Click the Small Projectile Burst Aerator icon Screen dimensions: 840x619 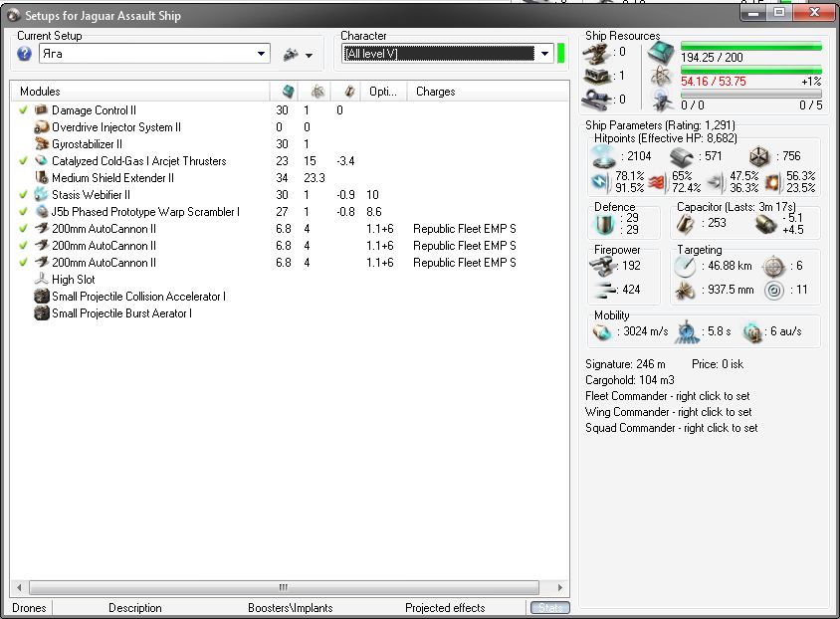pos(41,312)
